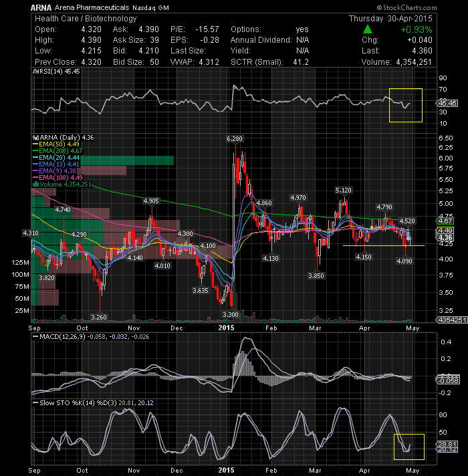Image resolution: width=468 pixels, height=476 pixels.
Task: Click the stochastic axis tag 28.81
Action: coord(447,444)
